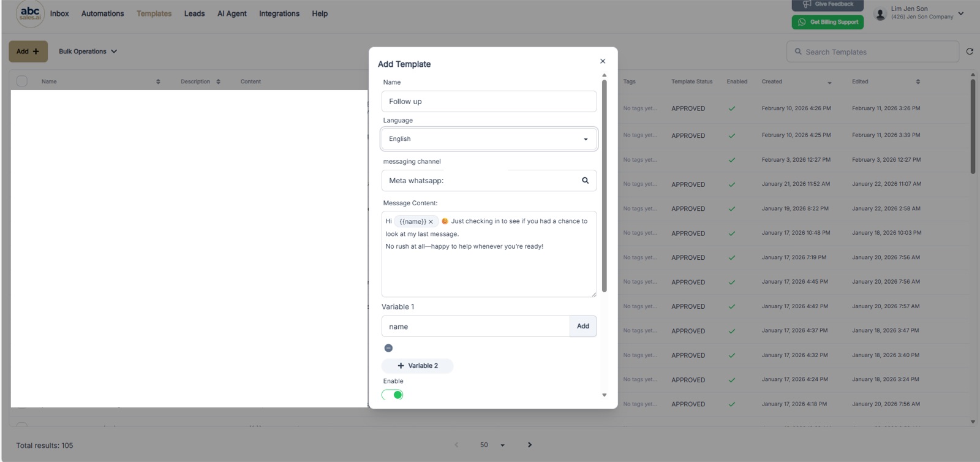Click the Give Feedback button
The image size is (980, 462).
pyautogui.click(x=827, y=4)
